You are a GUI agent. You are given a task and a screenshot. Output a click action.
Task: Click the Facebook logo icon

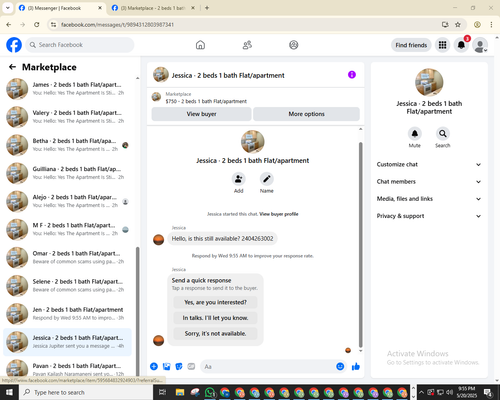click(14, 45)
